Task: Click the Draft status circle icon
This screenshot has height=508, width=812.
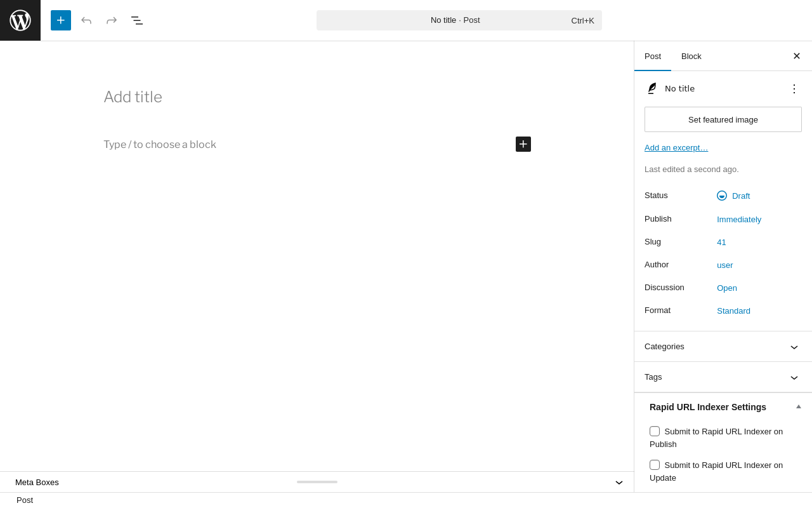Action: click(722, 196)
